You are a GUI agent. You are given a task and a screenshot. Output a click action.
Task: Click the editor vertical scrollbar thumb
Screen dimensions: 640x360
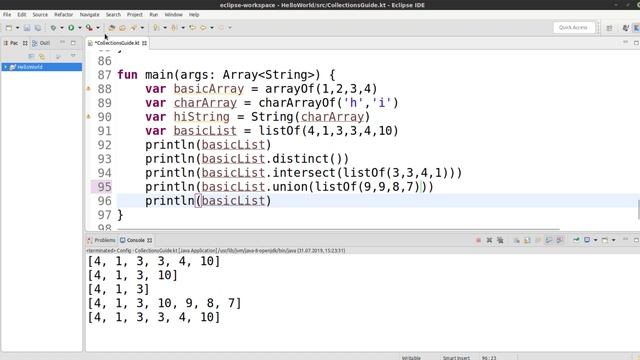pos(638,209)
